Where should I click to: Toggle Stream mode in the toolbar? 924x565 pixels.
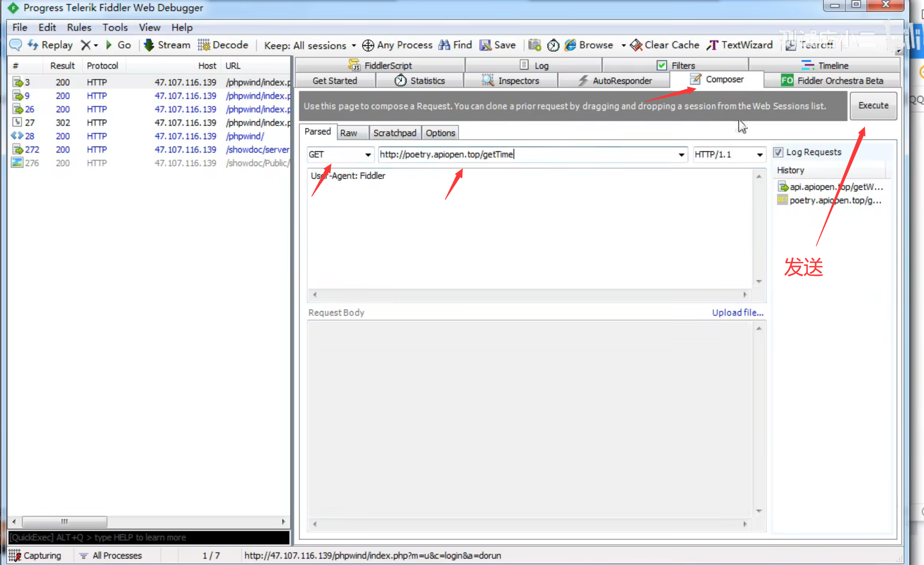(167, 45)
